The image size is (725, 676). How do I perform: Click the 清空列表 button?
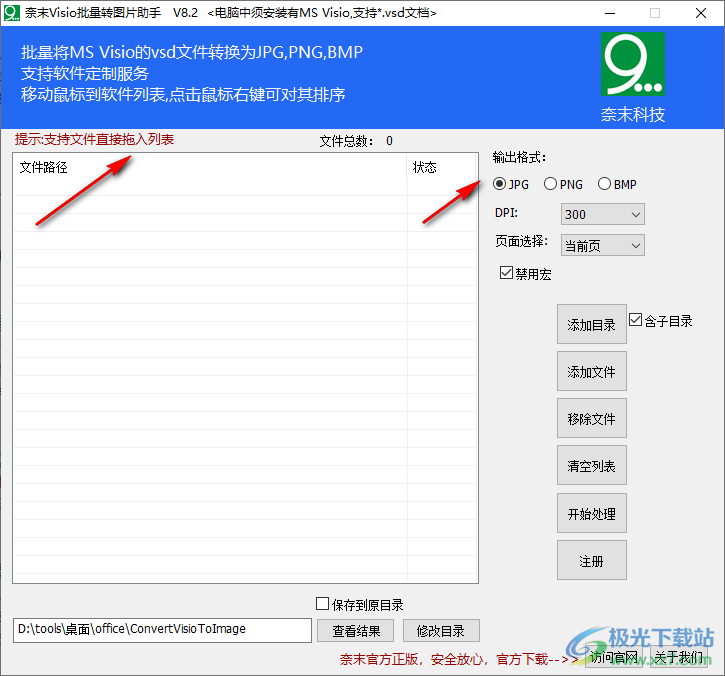point(591,465)
